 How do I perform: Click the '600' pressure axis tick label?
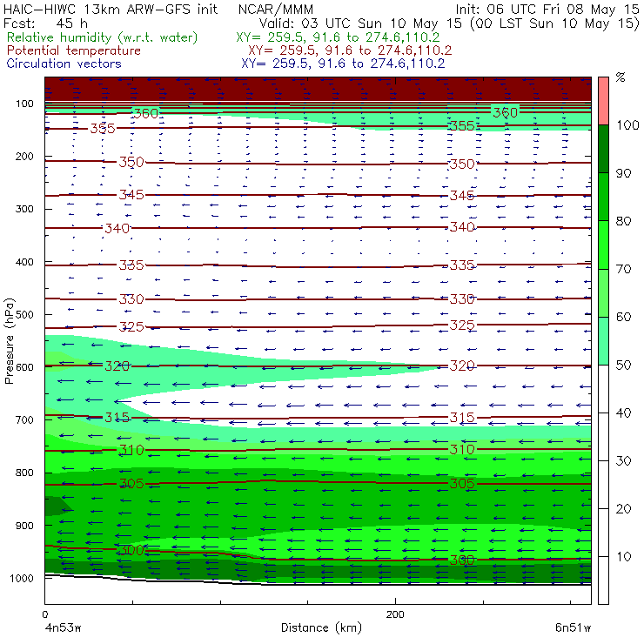[24, 366]
